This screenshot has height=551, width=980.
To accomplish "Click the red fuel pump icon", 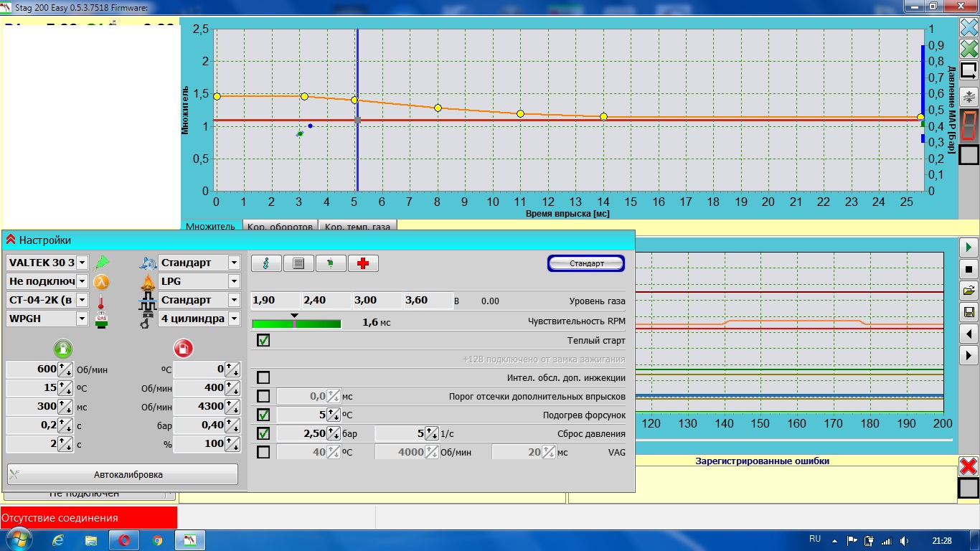I will point(184,349).
